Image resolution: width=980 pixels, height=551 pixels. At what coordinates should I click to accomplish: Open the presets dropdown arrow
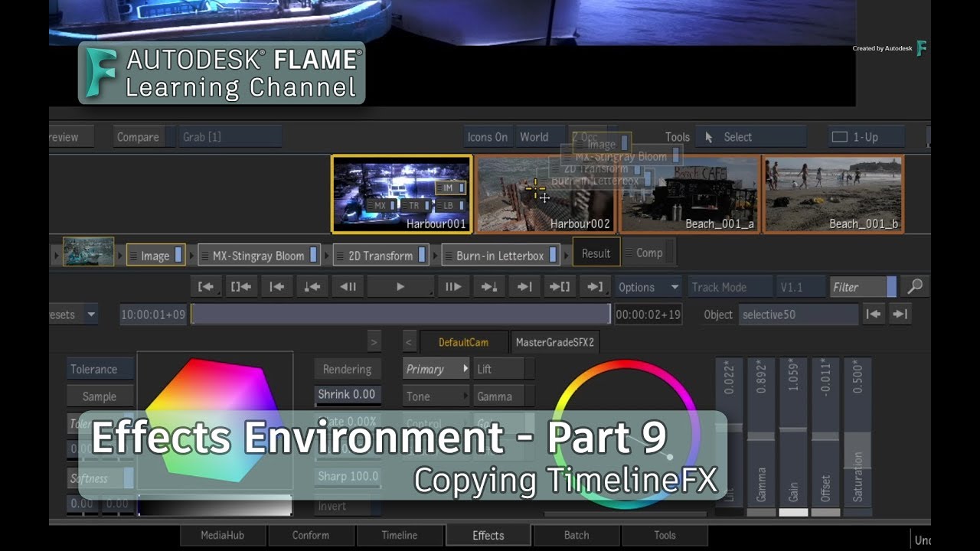point(91,314)
